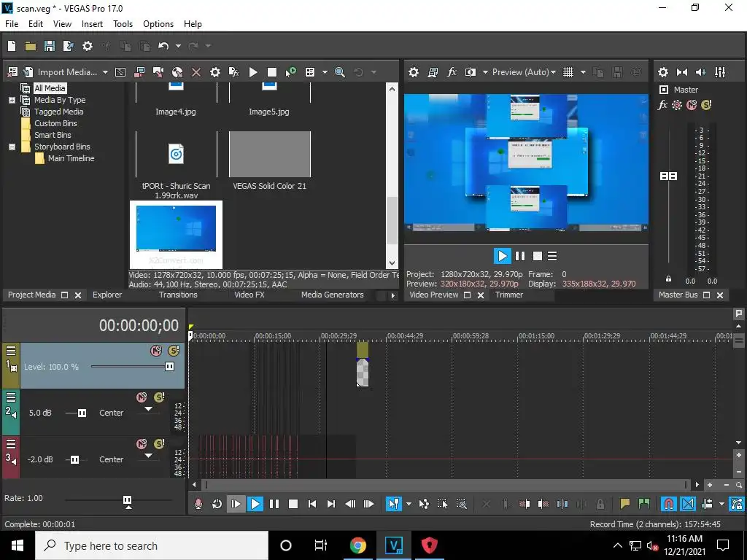Play from start on transport bar

tap(236, 504)
